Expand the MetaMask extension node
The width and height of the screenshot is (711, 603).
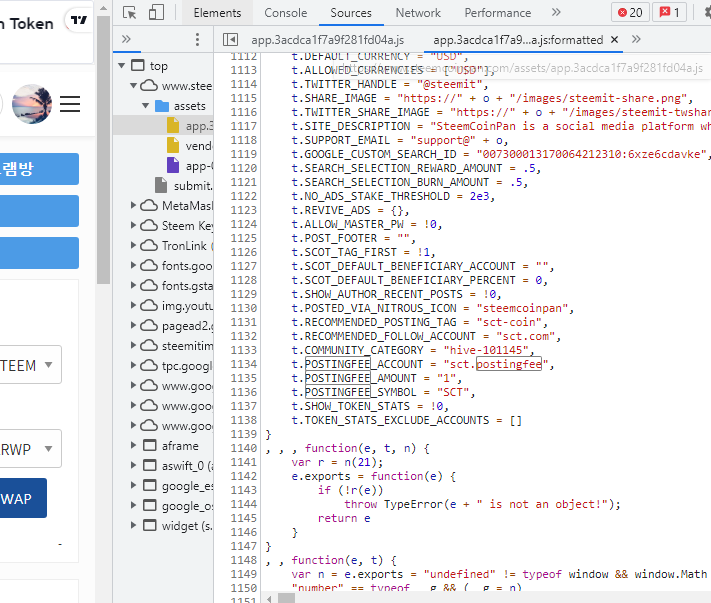pyautogui.click(x=133, y=205)
